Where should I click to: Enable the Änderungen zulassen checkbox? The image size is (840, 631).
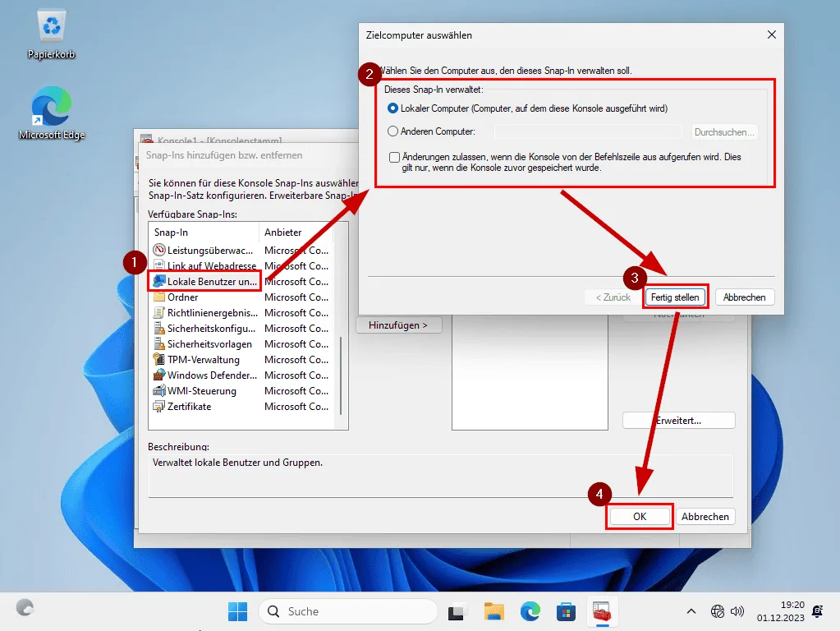tap(395, 157)
